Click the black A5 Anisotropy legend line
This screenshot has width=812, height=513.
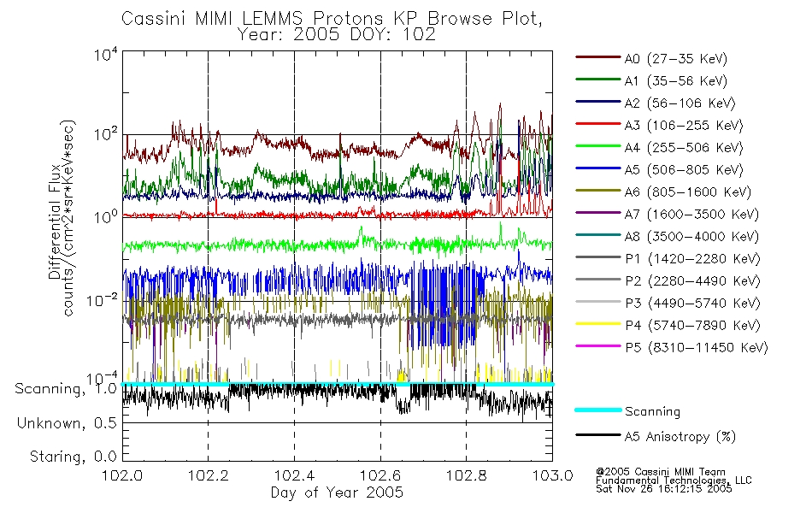tap(598, 435)
